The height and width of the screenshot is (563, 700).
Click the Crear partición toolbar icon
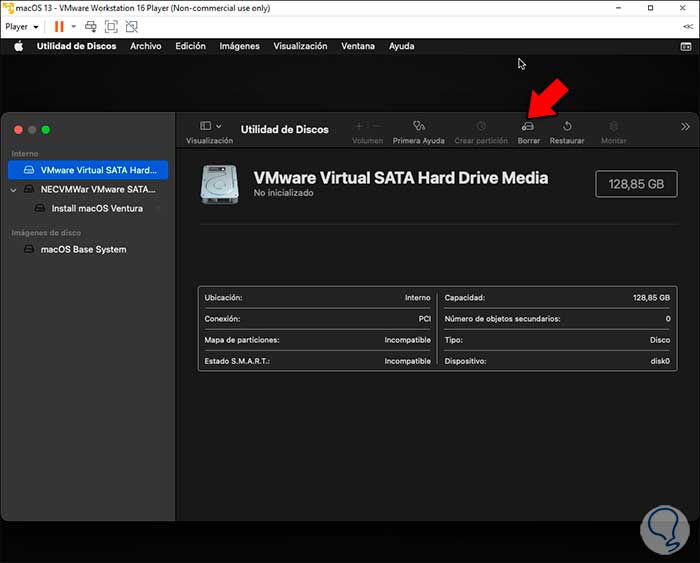point(481,126)
